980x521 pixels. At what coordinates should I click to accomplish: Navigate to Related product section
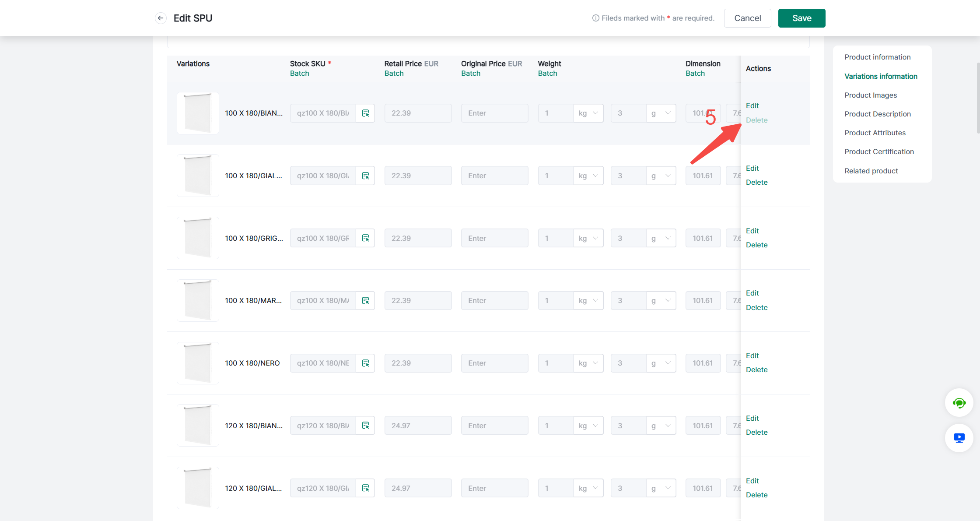(871, 171)
